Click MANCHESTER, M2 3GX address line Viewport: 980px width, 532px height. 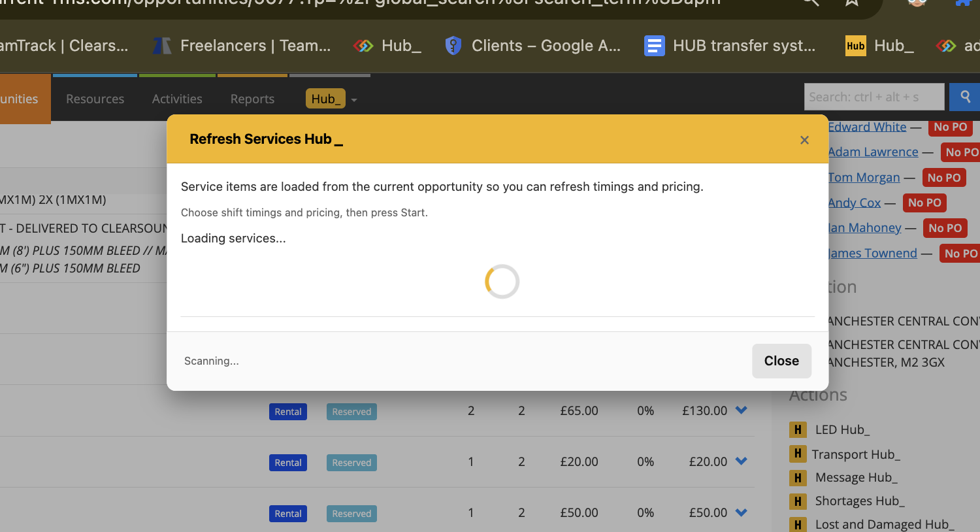[x=886, y=362]
